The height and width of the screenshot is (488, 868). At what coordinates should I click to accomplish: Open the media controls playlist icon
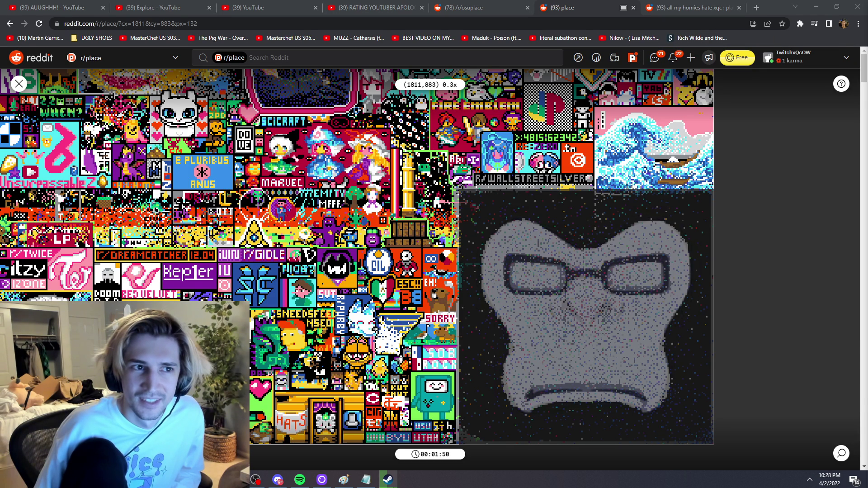click(814, 24)
